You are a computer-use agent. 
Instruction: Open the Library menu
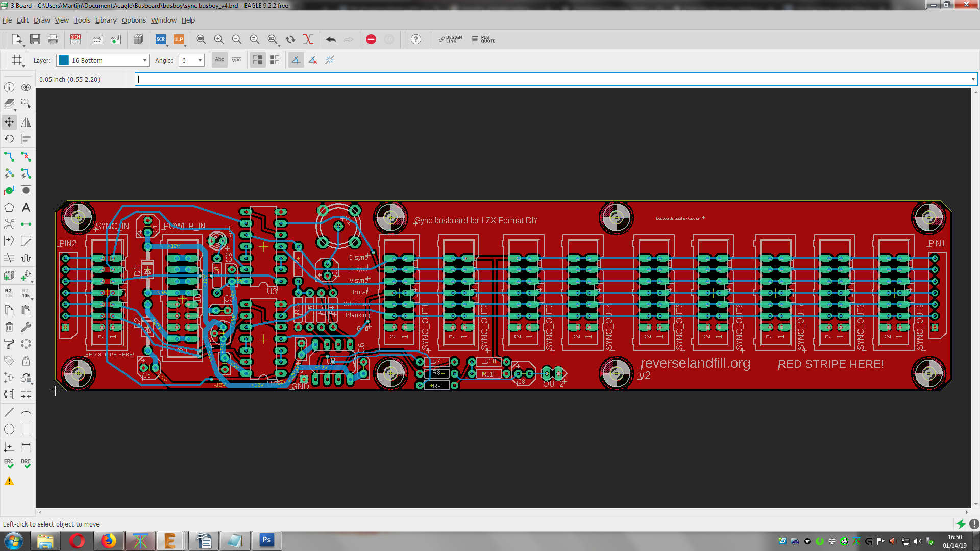106,20
